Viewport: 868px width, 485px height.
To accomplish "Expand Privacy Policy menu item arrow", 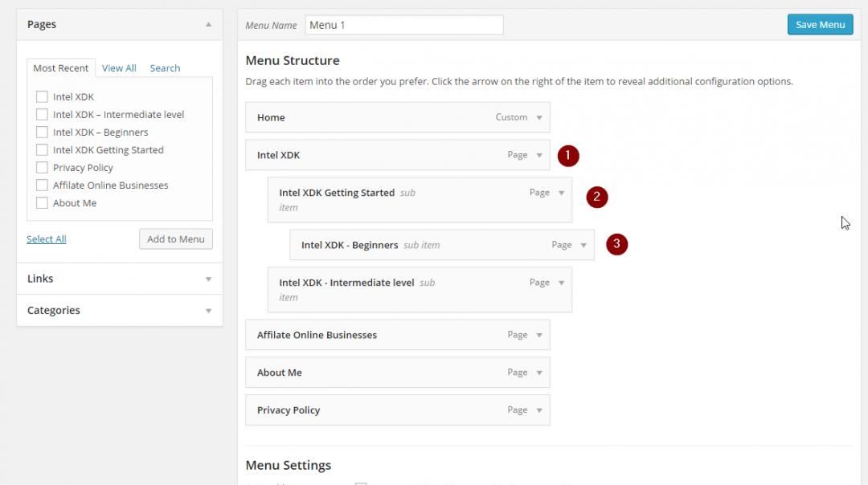I will (539, 410).
